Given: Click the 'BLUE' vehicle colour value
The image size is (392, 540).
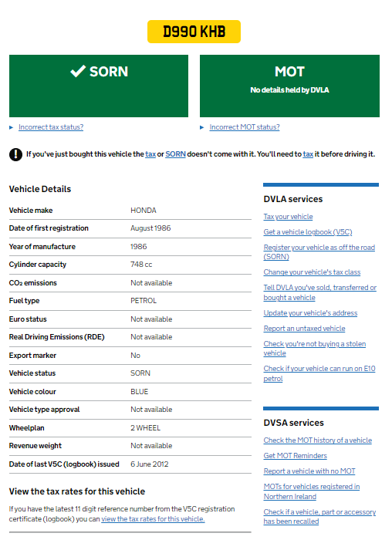Looking at the screenshot, I should click(x=139, y=392).
